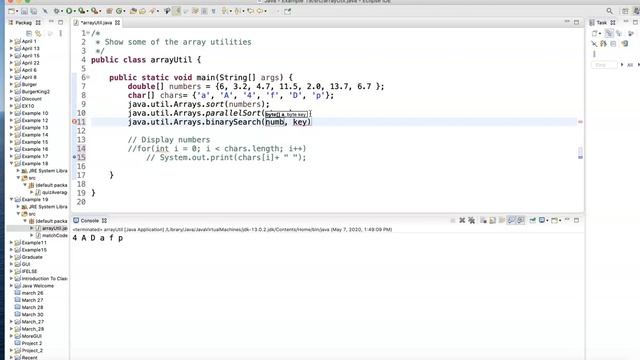Collapse the Example 19 project
Viewport: 640px width, 360px height.
pos(11,200)
